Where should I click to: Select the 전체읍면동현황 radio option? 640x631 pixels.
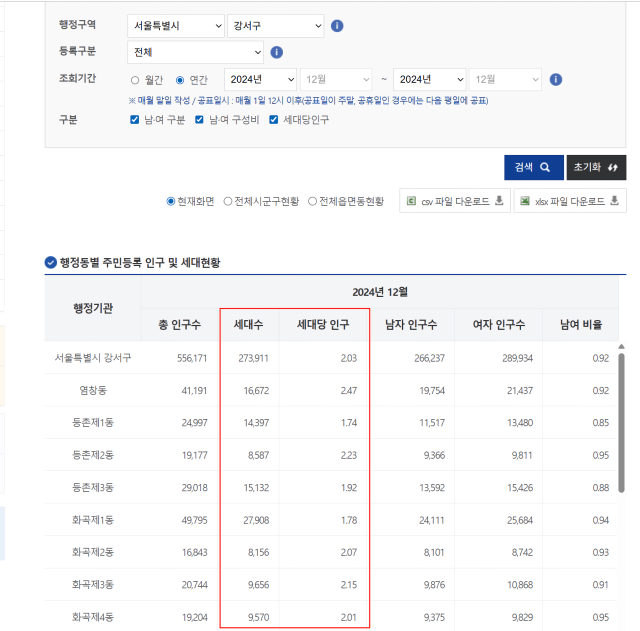coord(312,201)
